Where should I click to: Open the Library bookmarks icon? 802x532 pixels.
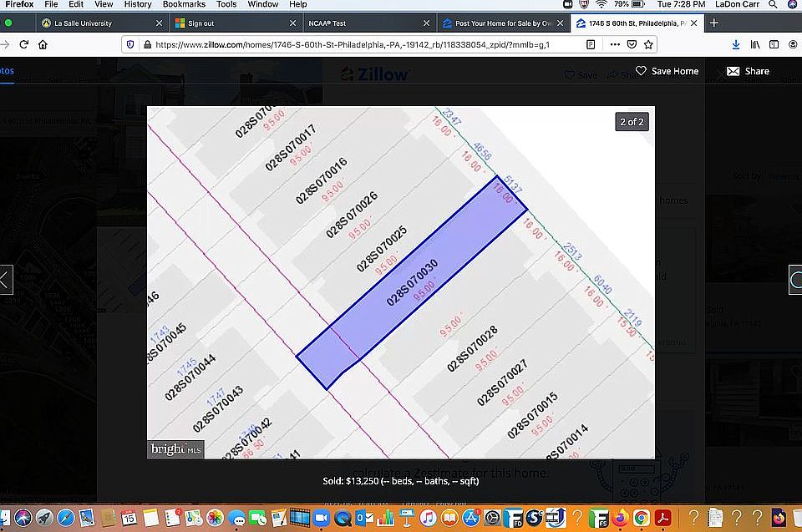[x=755, y=44]
